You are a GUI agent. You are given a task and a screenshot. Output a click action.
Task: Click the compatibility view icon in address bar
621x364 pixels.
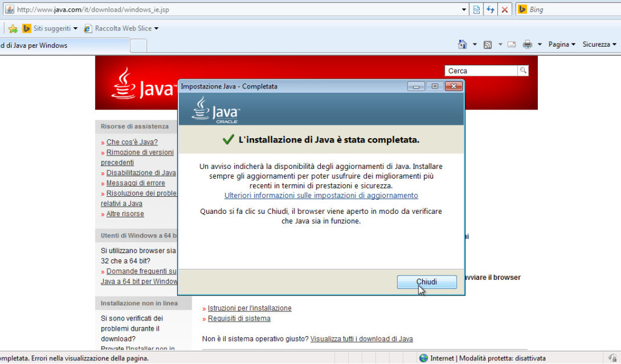(477, 10)
